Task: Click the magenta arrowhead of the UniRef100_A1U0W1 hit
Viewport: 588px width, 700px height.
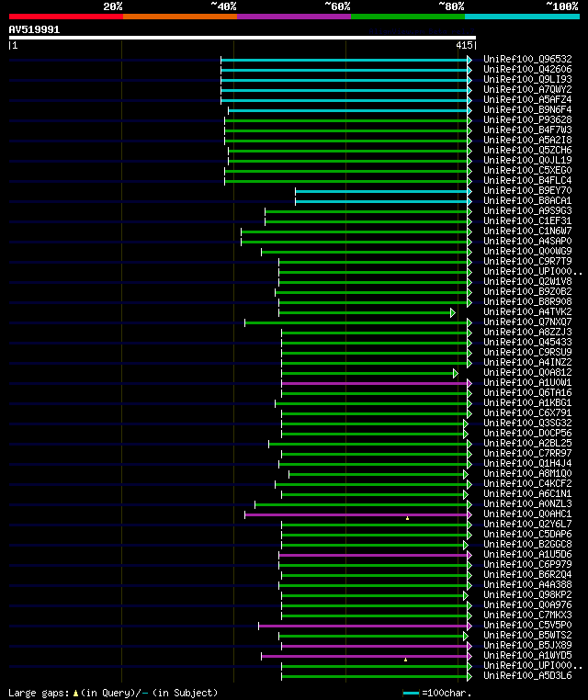Action: (469, 383)
